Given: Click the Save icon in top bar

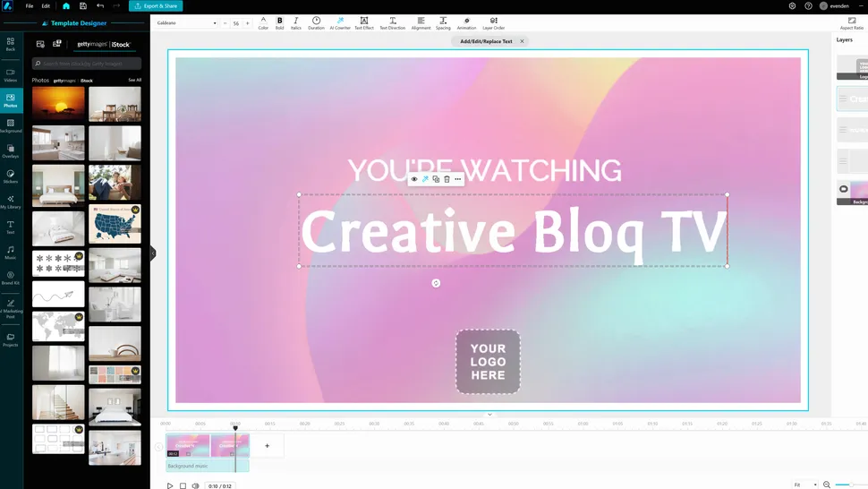Looking at the screenshot, I should 83,6.
